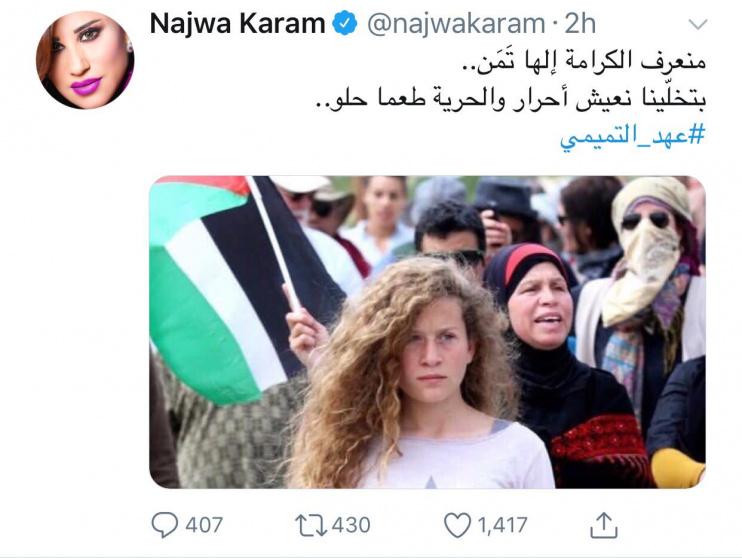
Task: Click the 2h tweet timestamp
Action: [580, 24]
